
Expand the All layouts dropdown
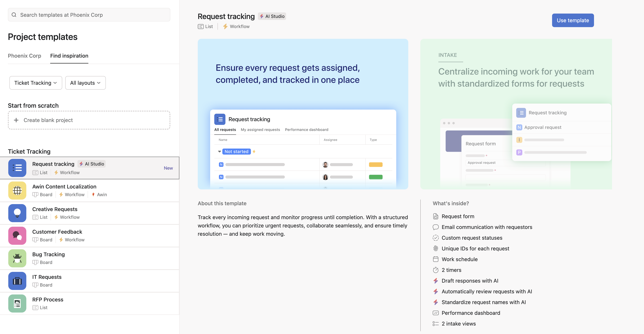click(x=85, y=83)
